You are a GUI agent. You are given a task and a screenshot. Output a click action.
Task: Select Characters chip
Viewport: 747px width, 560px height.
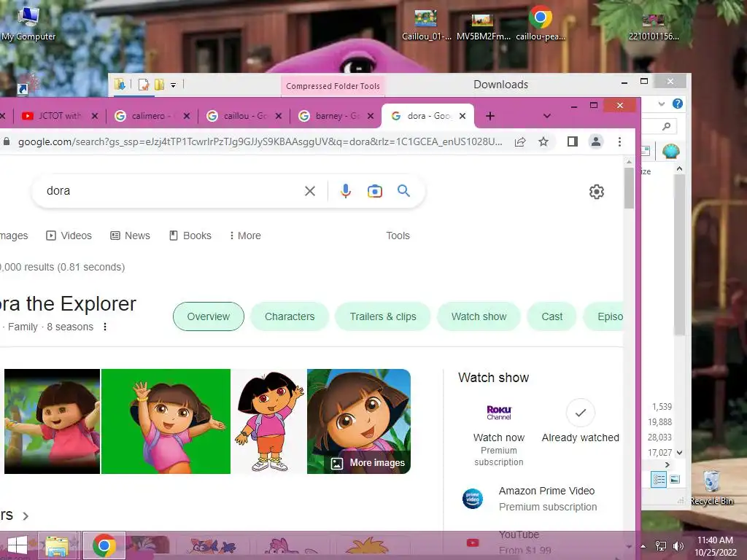[290, 316]
